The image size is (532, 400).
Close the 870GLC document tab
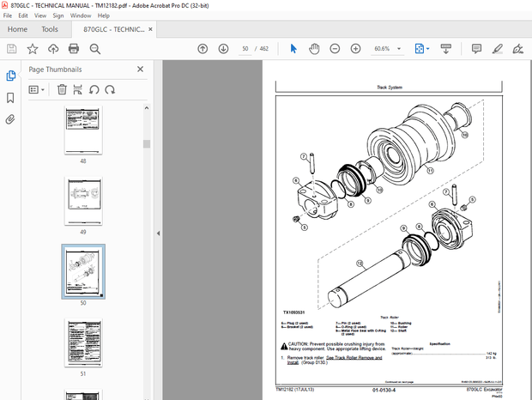point(150,29)
